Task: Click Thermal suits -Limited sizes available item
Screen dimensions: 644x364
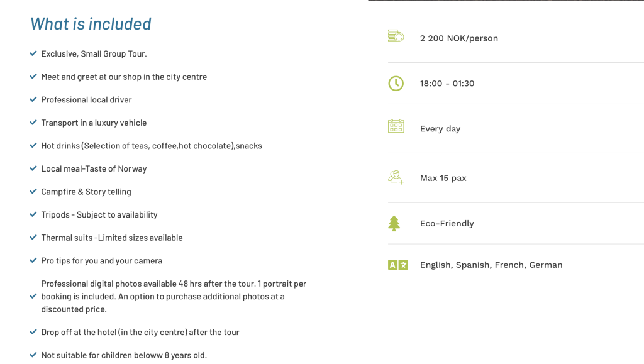Action: click(x=112, y=238)
